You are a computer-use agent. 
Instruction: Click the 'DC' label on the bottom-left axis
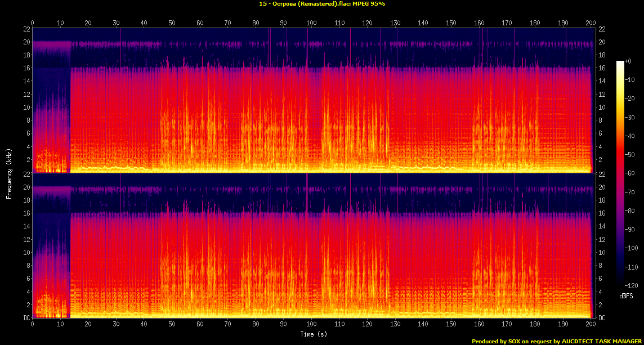tap(26, 318)
